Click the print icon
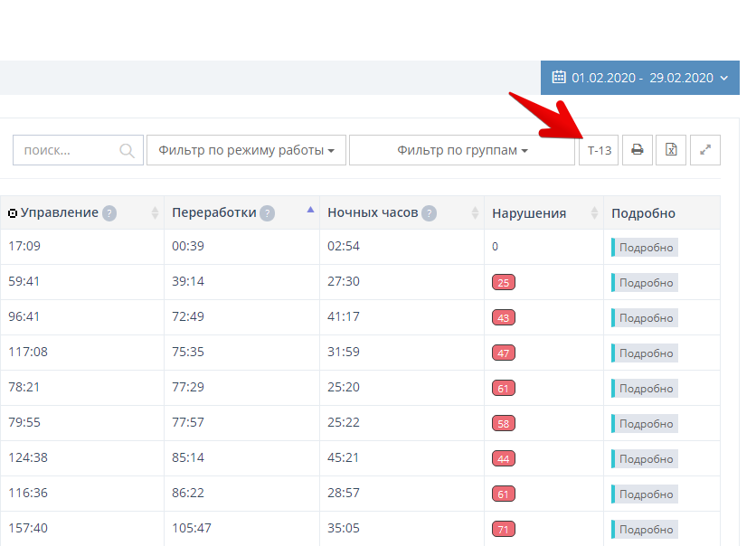The width and height of the screenshot is (756, 546). 637,150
